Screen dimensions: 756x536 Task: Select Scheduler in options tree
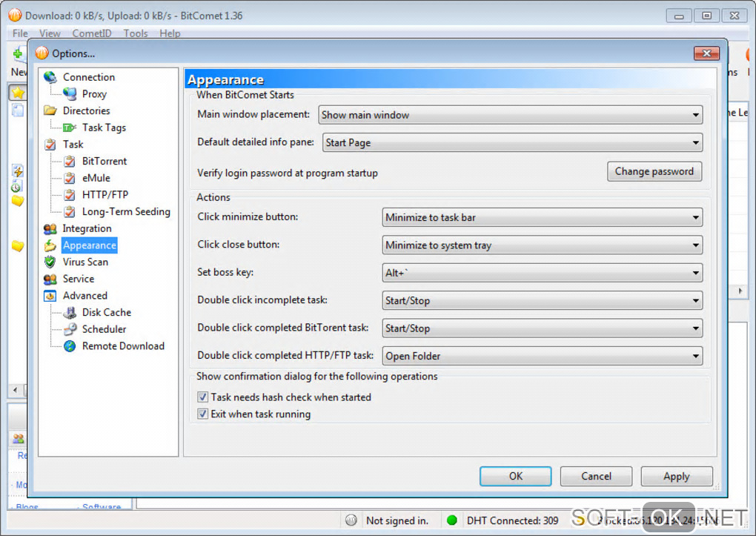point(105,329)
